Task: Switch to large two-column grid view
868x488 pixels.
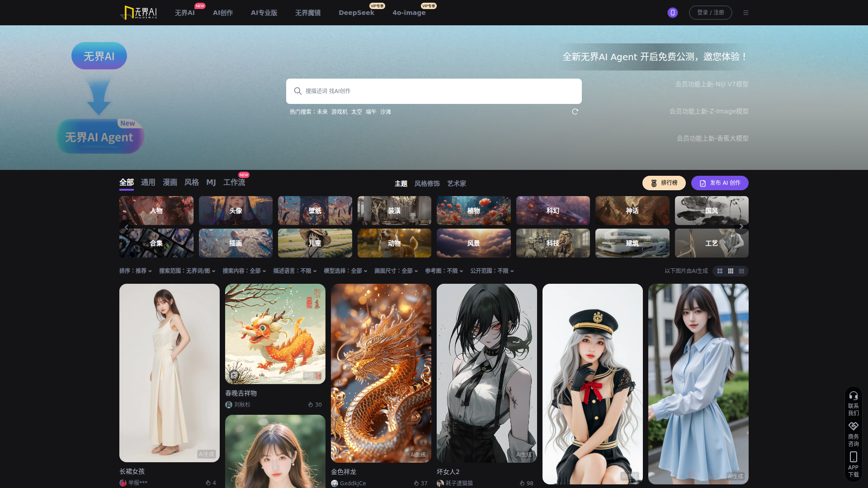Action: pos(720,271)
